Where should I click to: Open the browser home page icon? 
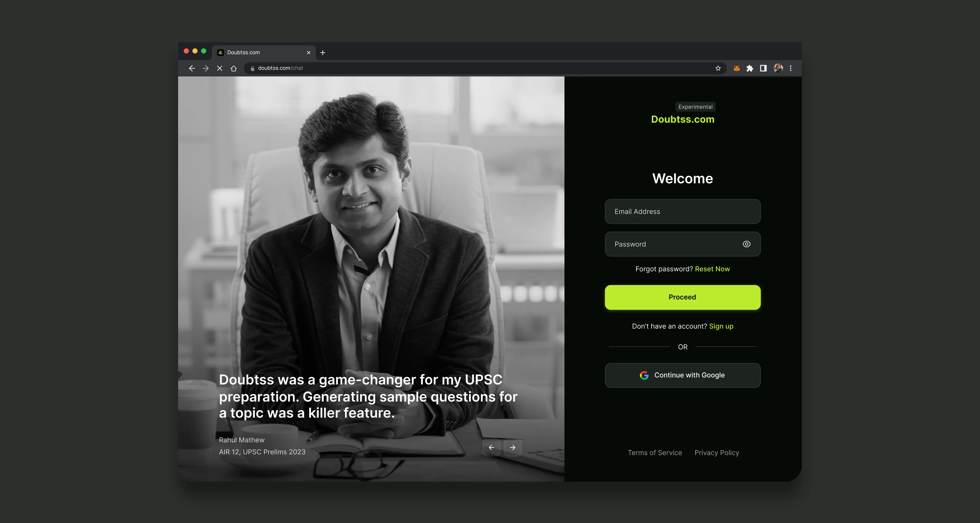tap(234, 68)
